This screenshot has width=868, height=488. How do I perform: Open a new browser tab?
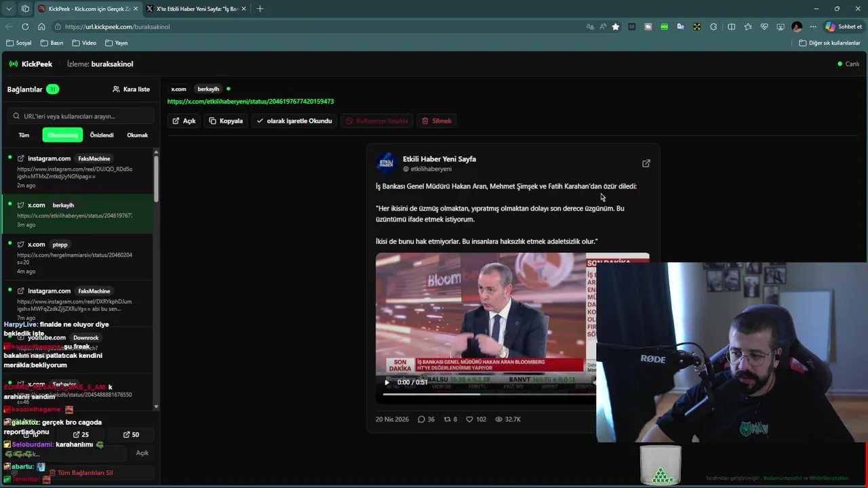[260, 9]
